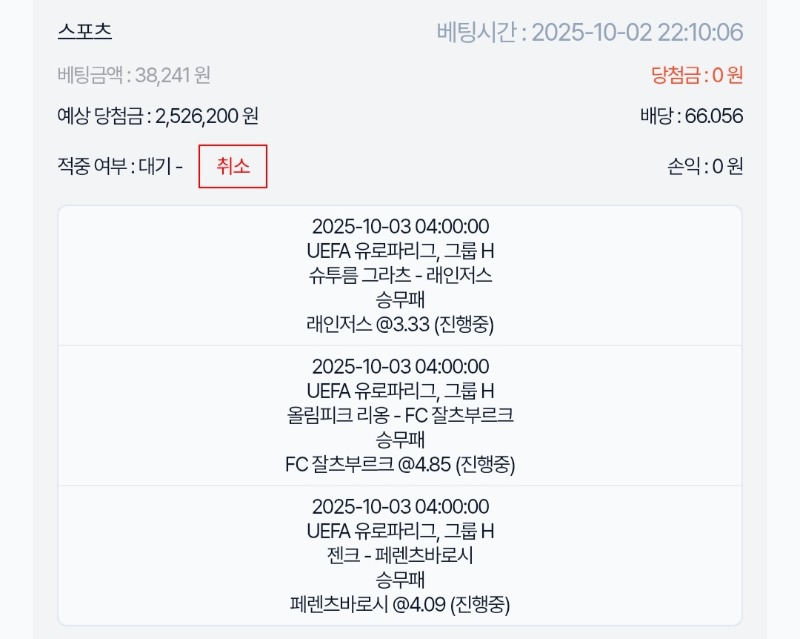This screenshot has width=800, height=639.
Task: Click the 배당 66.056 odds value
Action: 691,116
